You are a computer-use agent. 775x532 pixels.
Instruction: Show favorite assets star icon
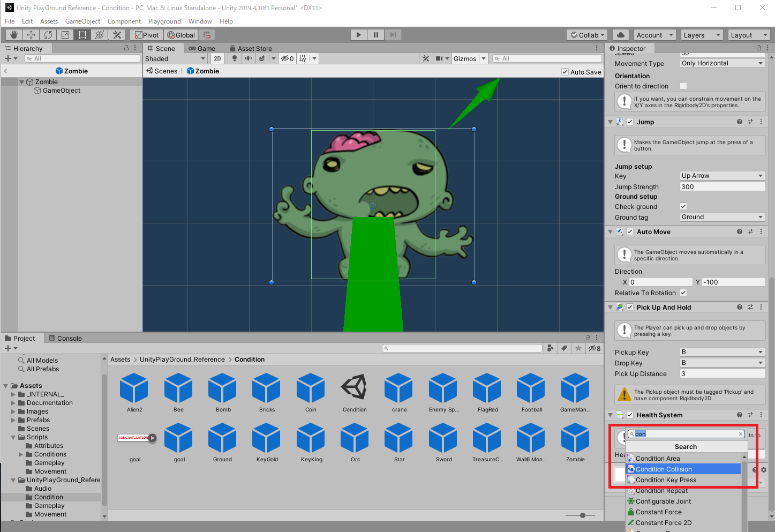pos(578,348)
